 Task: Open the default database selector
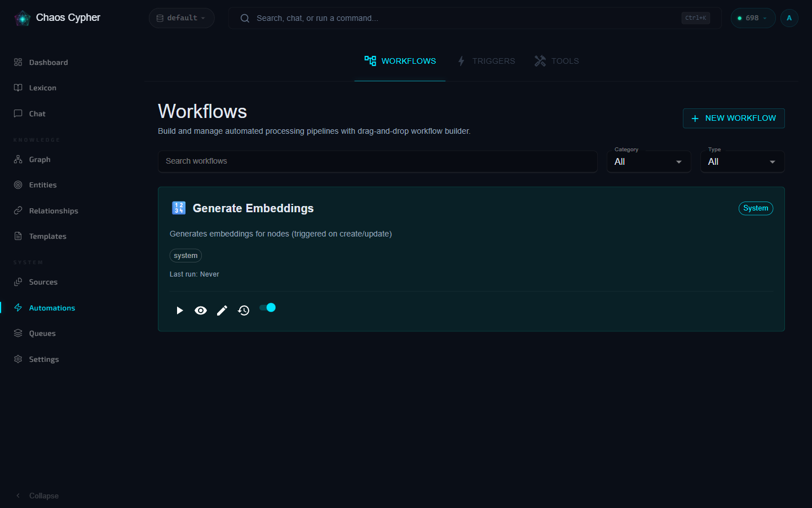pyautogui.click(x=182, y=18)
